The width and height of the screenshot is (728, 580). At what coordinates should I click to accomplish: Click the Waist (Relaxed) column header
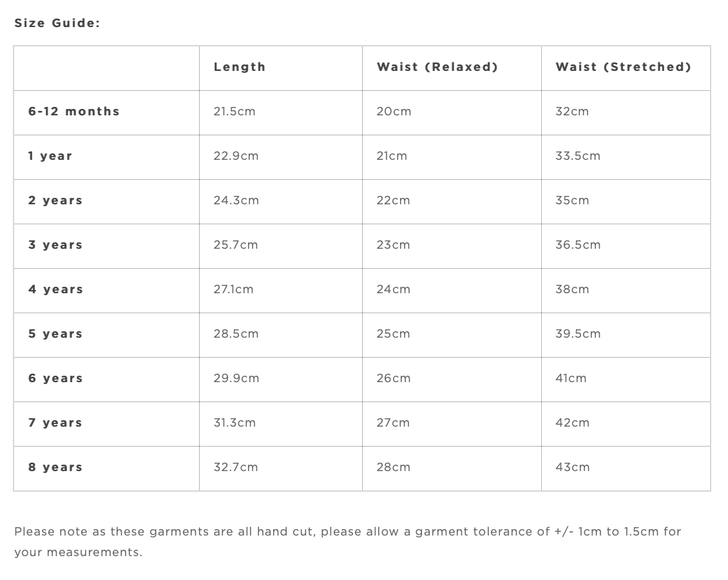click(x=437, y=67)
